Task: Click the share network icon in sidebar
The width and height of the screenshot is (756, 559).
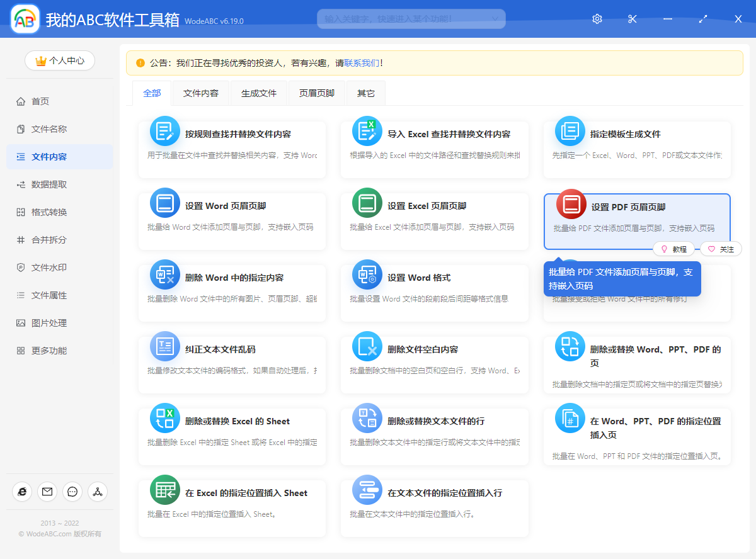Action: click(98, 492)
